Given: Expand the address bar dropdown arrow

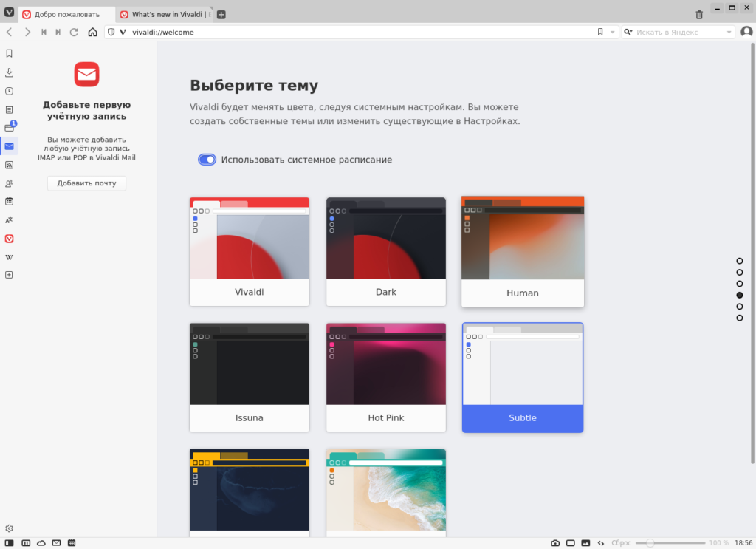Looking at the screenshot, I should point(612,32).
